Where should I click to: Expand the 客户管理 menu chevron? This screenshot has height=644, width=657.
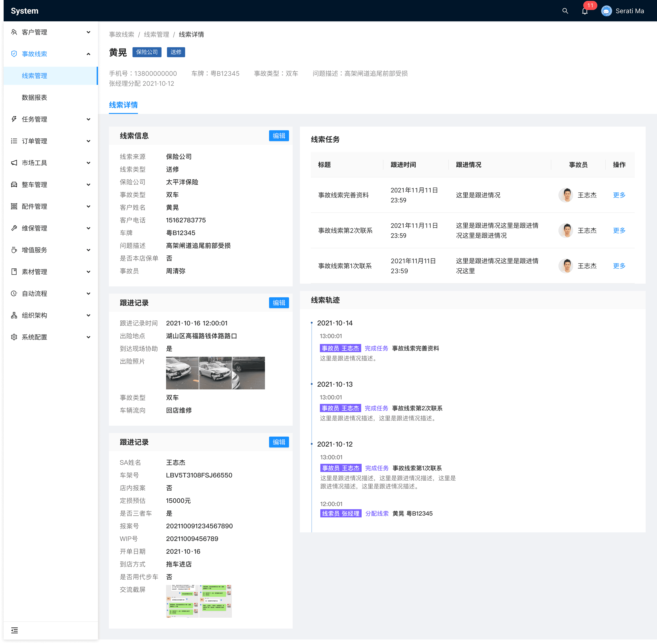[88, 32]
